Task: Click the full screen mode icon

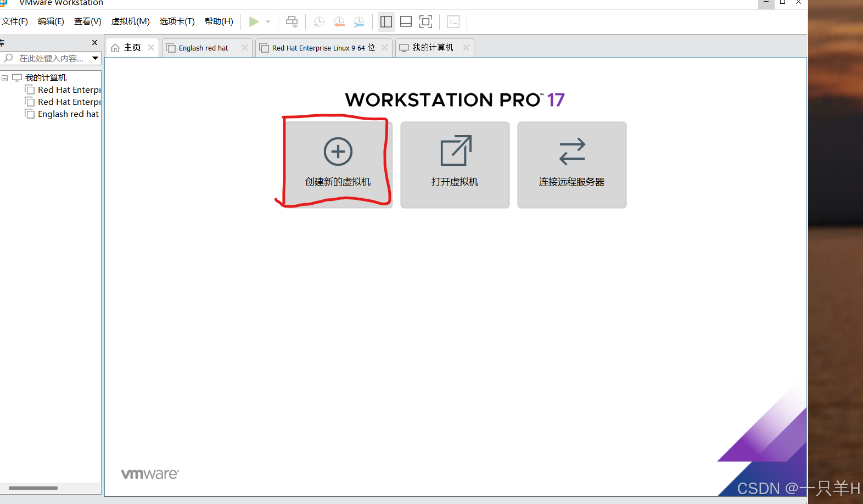Action: tap(425, 22)
